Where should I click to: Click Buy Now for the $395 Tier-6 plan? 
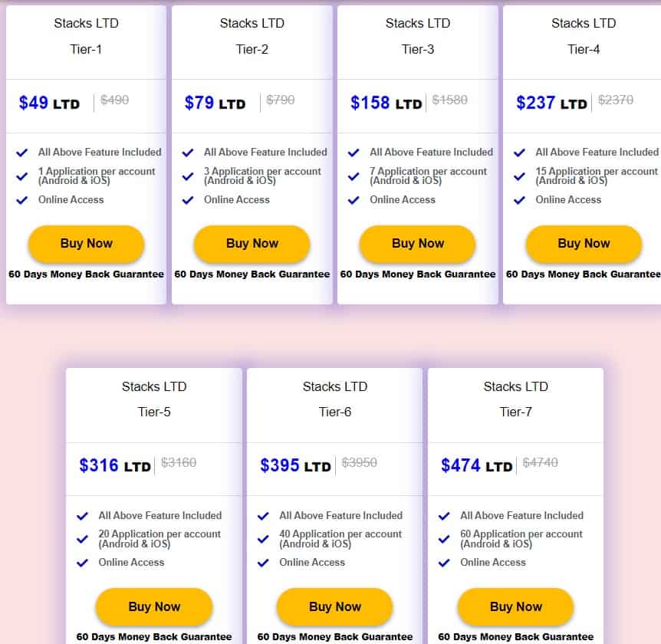tap(334, 606)
